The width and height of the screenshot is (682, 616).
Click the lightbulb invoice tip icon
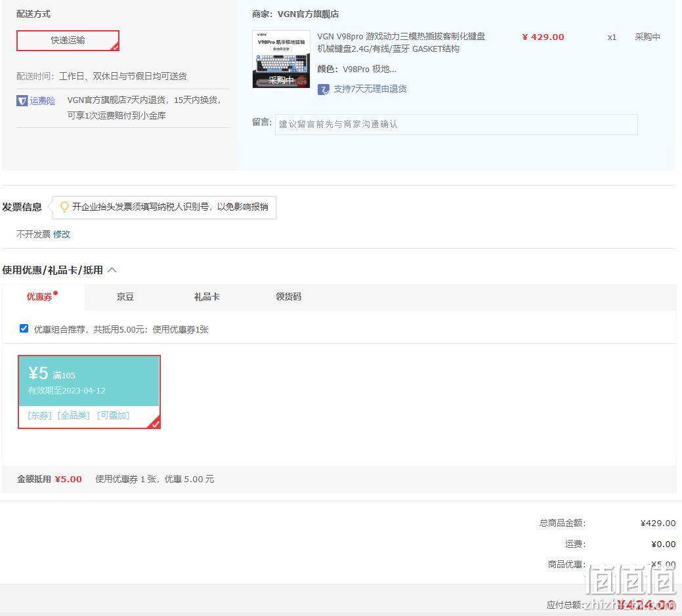tap(64, 207)
